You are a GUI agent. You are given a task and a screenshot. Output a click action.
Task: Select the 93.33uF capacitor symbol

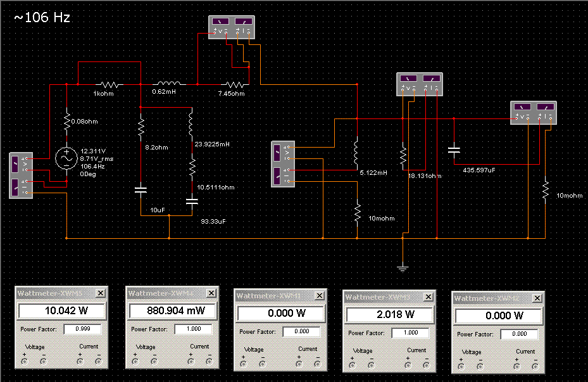pyautogui.click(x=192, y=201)
